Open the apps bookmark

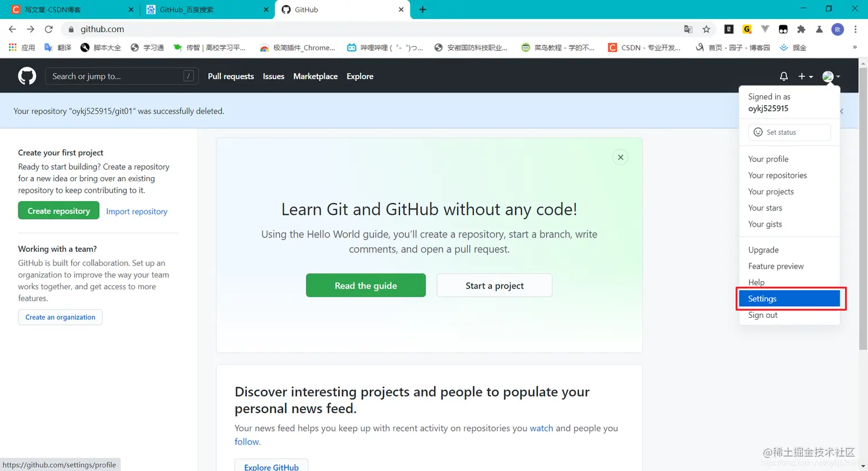pyautogui.click(x=22, y=48)
